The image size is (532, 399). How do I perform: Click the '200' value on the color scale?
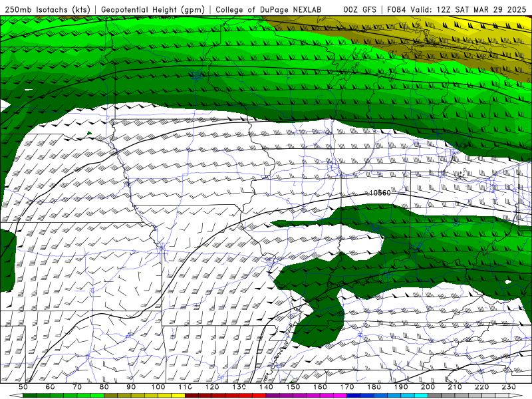click(x=428, y=387)
